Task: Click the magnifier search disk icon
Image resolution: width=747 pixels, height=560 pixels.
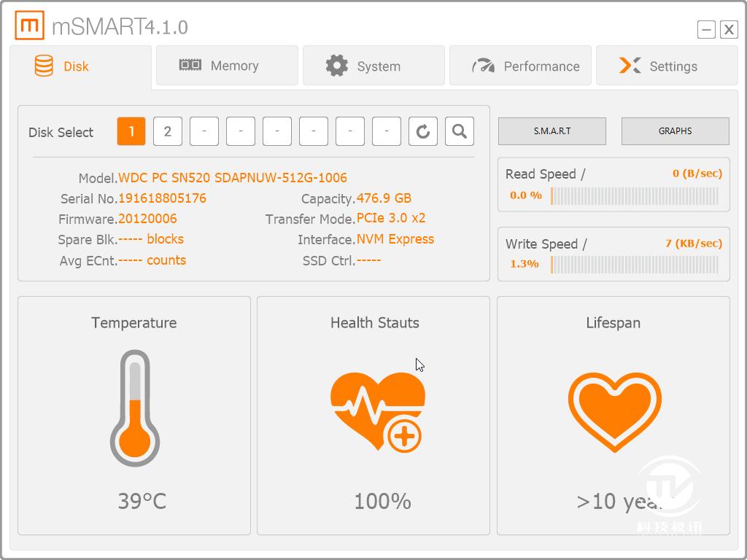Action: tap(460, 131)
